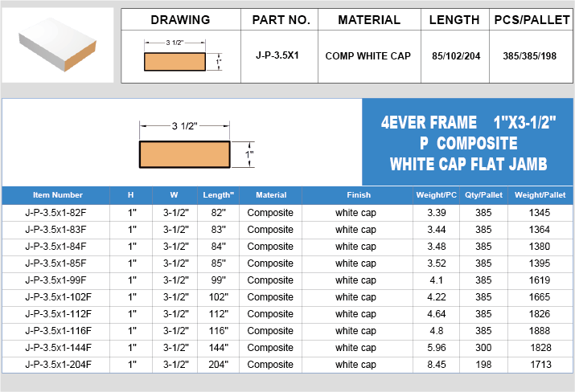Click weight per piece 3.52

click(437, 263)
